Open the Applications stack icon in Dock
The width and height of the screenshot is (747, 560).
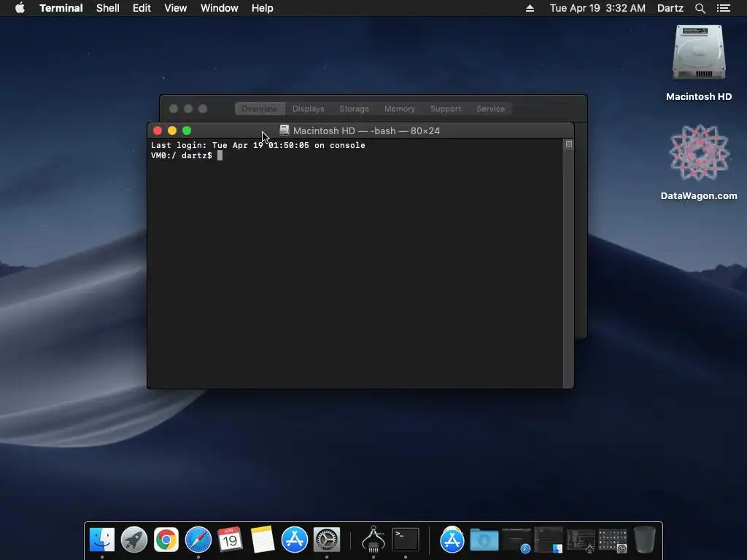[452, 540]
